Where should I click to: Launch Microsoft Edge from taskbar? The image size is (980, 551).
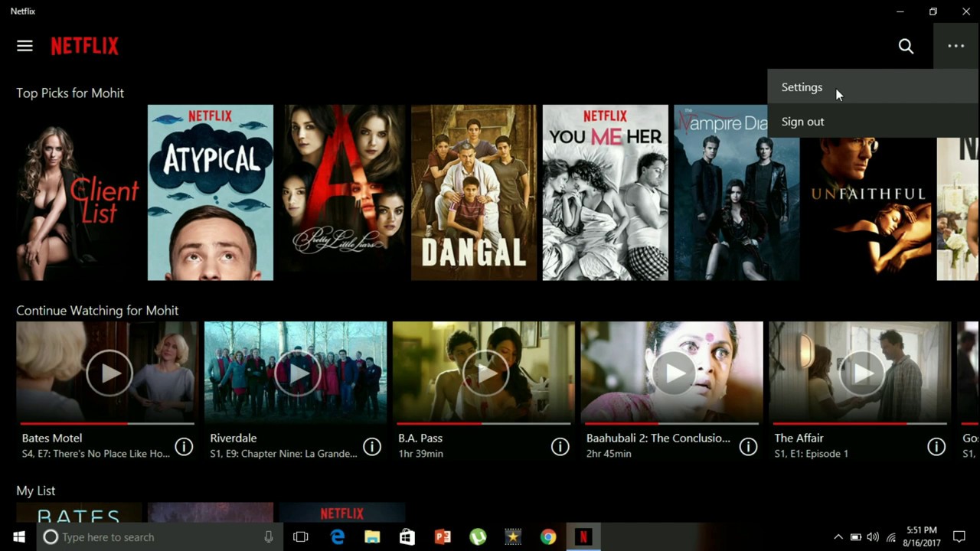337,537
